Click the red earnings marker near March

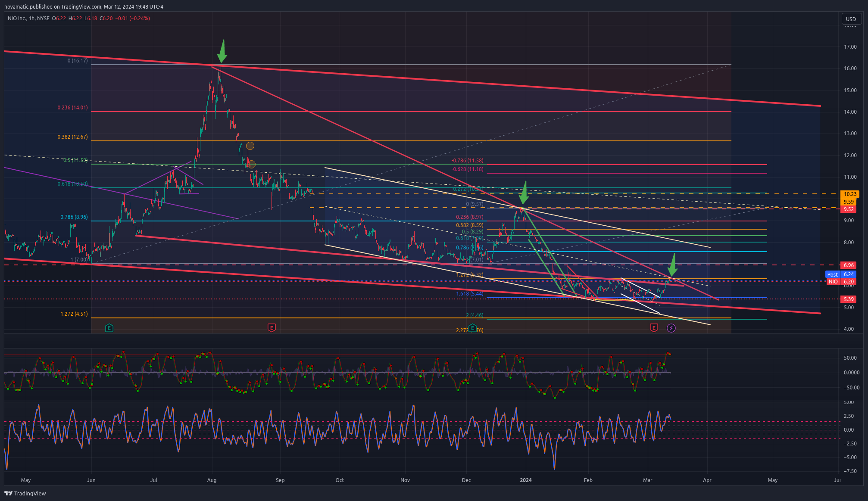(654, 328)
